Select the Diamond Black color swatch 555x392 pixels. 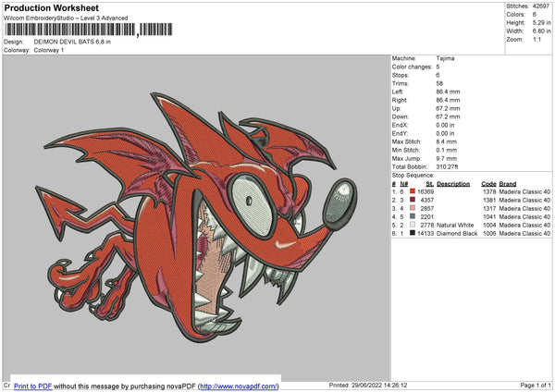click(413, 233)
